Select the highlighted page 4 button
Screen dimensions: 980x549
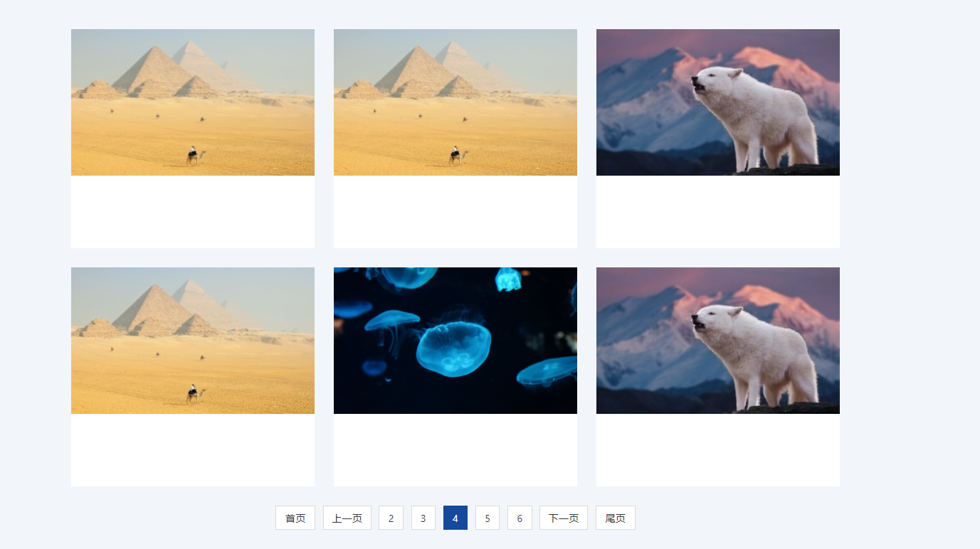tap(455, 518)
